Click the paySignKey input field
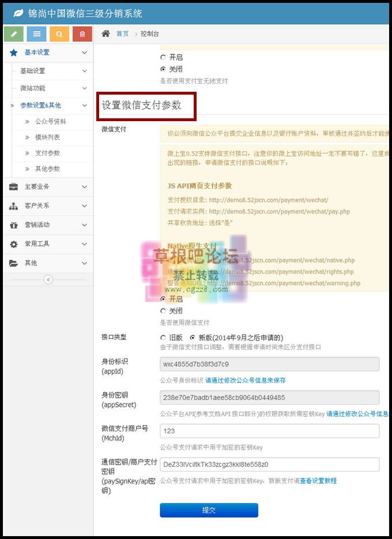The height and width of the screenshot is (539, 392). (269, 465)
